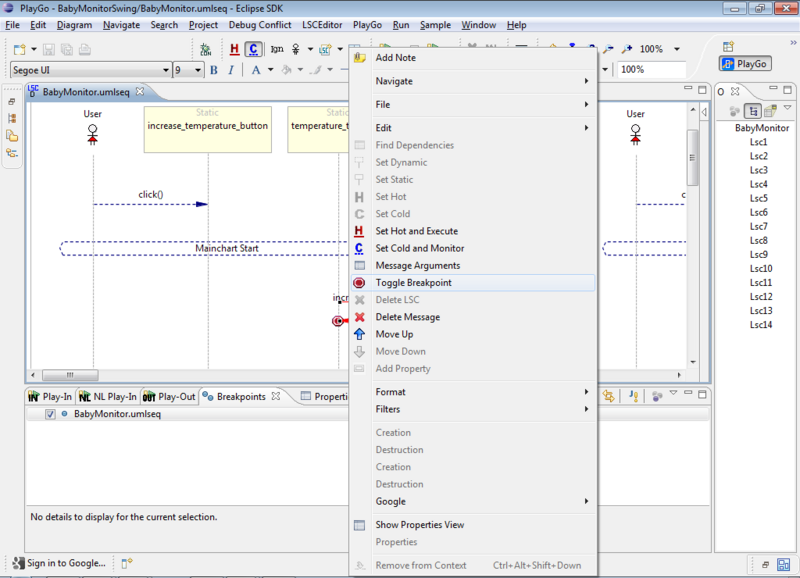Click the editor horizontal scrollbar thumb
800x578 pixels.
click(x=70, y=375)
